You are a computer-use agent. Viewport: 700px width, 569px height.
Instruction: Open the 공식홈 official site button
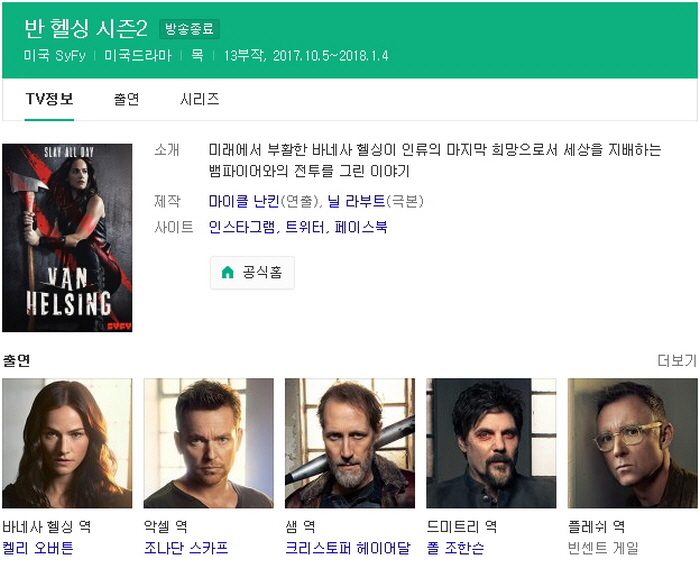(252, 272)
